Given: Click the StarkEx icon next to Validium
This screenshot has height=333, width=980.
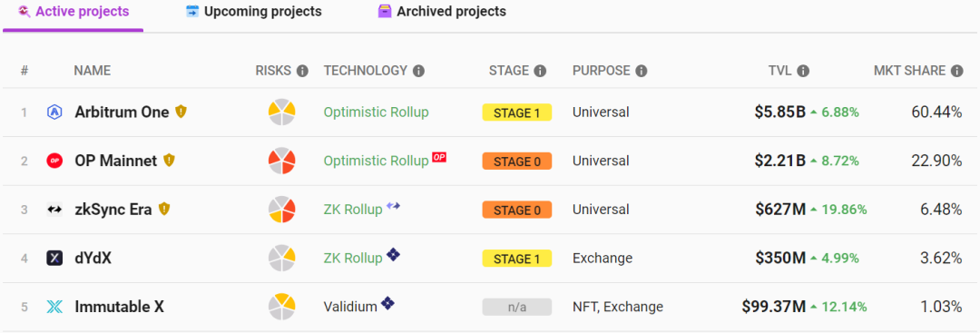Looking at the screenshot, I should pyautogui.click(x=388, y=304).
